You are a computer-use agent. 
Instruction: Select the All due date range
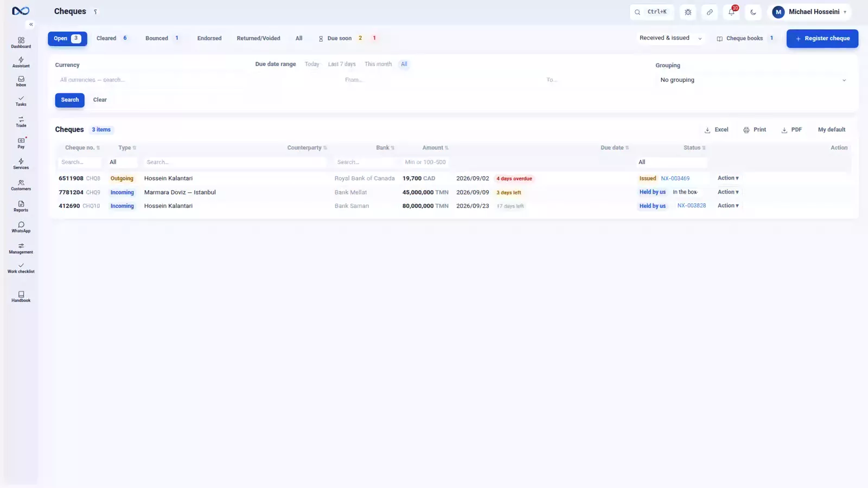pyautogui.click(x=404, y=64)
